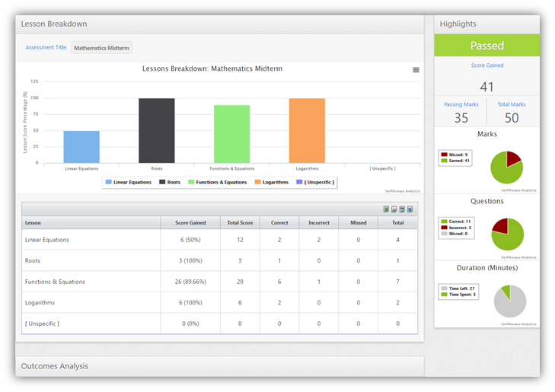Click the Mathematics Midterm assessment title
555x392 pixels.
(101, 48)
